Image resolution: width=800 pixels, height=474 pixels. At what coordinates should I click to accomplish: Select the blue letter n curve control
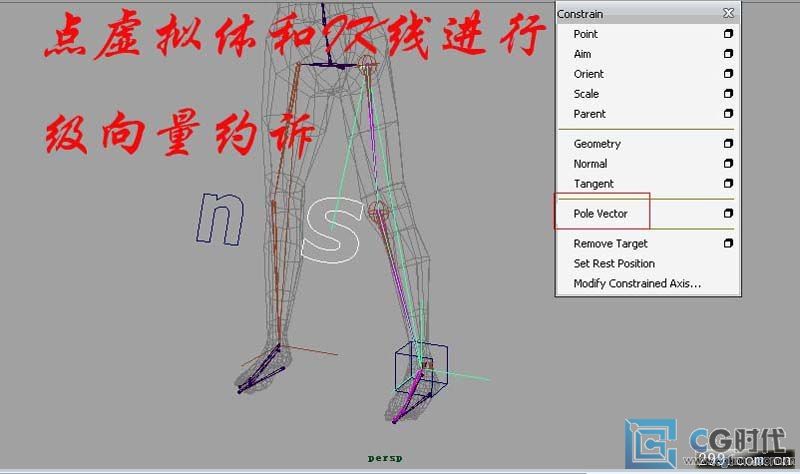(x=220, y=218)
